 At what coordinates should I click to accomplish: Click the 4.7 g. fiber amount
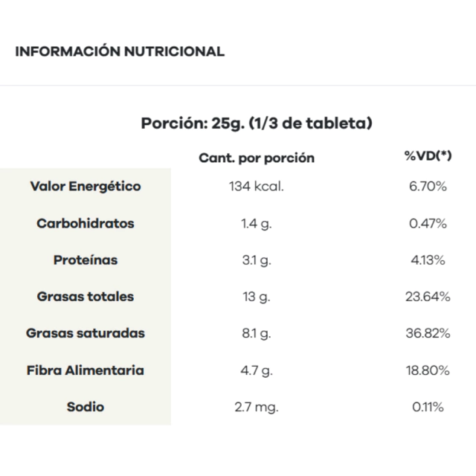[257, 370]
